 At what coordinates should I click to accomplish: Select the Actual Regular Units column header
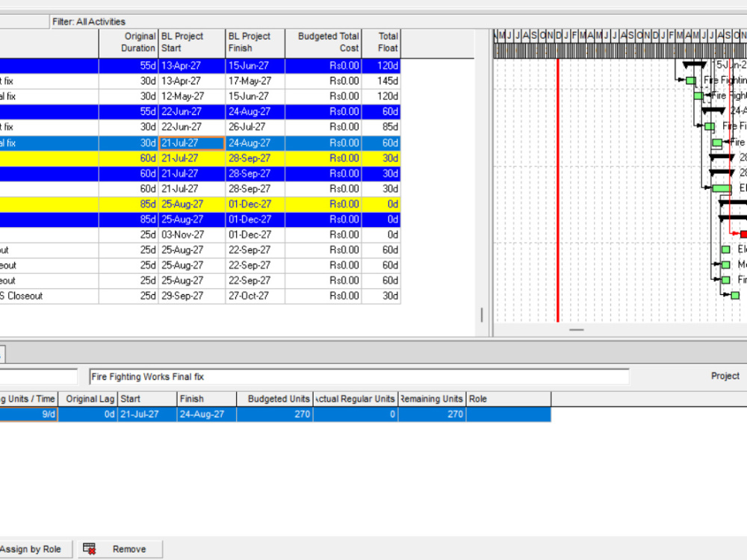coord(356,399)
